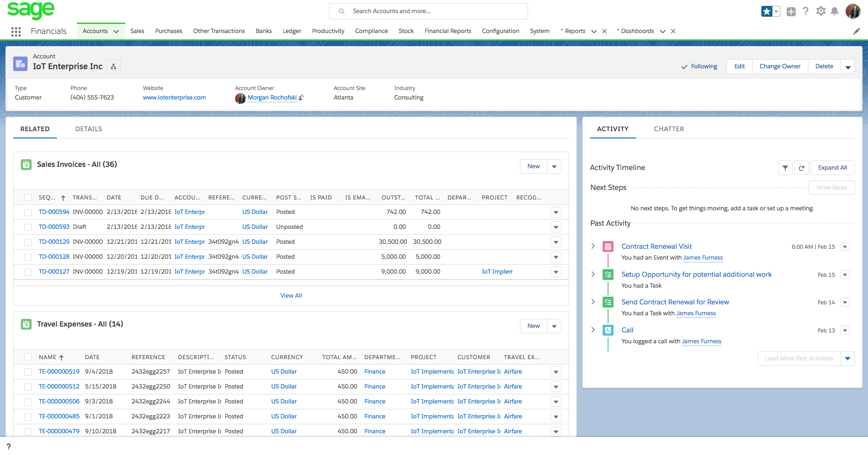Open the setup gear icon
868x455 pixels.
pyautogui.click(x=821, y=11)
